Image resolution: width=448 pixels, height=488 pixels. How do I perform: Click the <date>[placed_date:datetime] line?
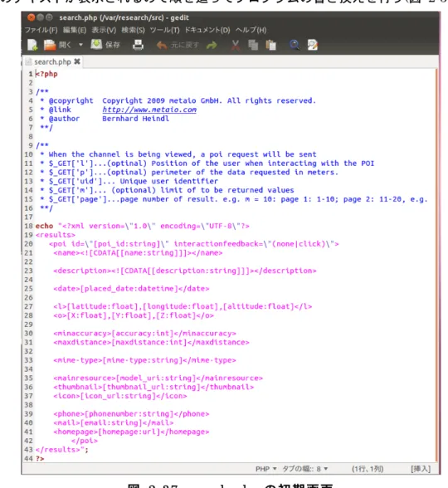pos(131,289)
